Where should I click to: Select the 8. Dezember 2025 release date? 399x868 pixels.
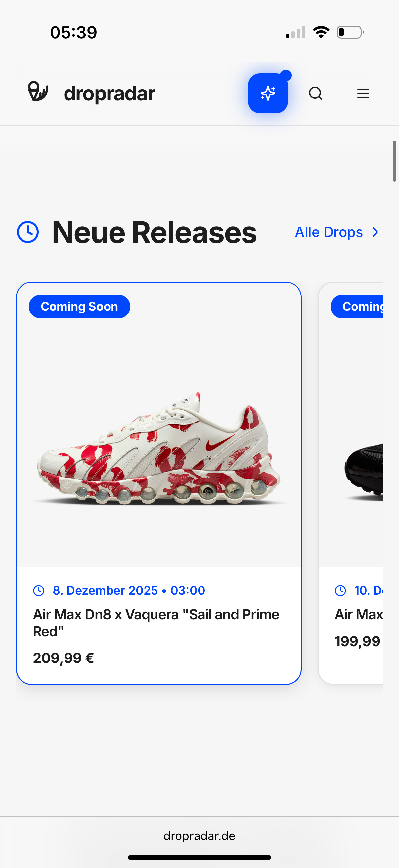(x=129, y=590)
